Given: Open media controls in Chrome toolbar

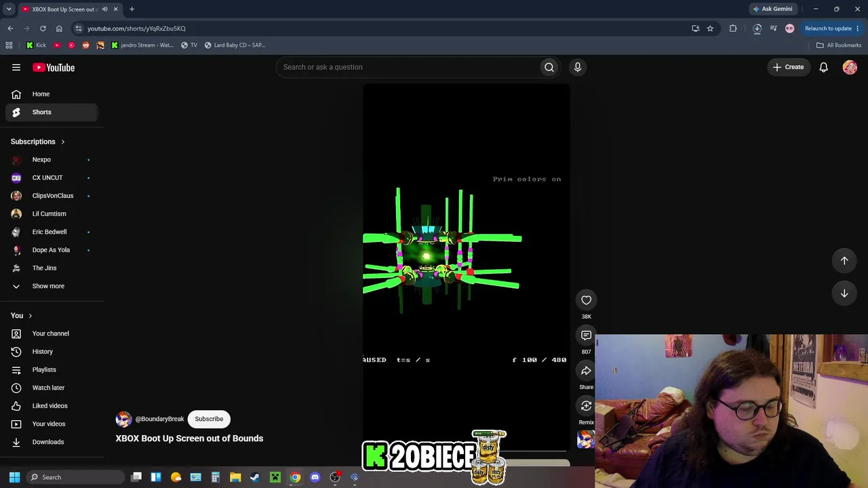Looking at the screenshot, I should click(773, 28).
